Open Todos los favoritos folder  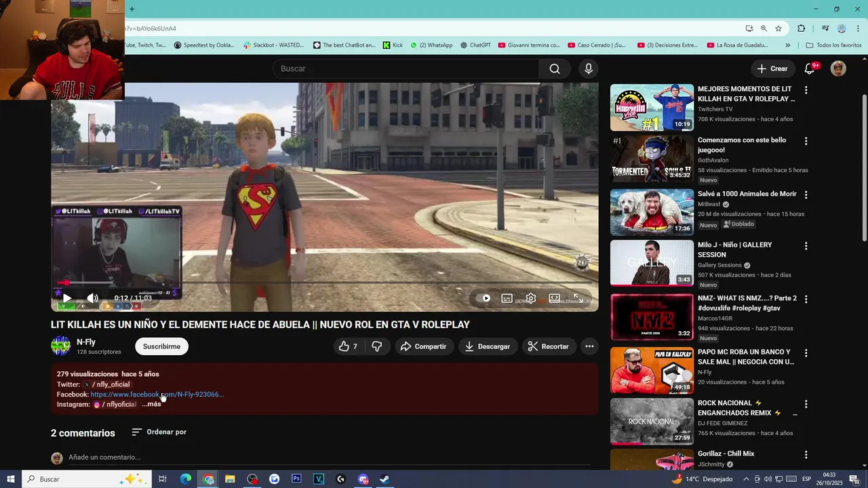[x=833, y=45]
